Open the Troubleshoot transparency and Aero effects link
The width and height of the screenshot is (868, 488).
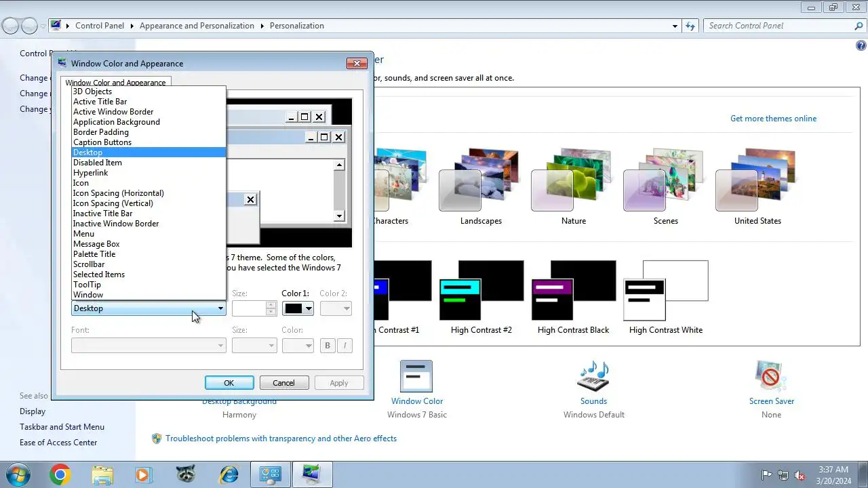tap(281, 439)
